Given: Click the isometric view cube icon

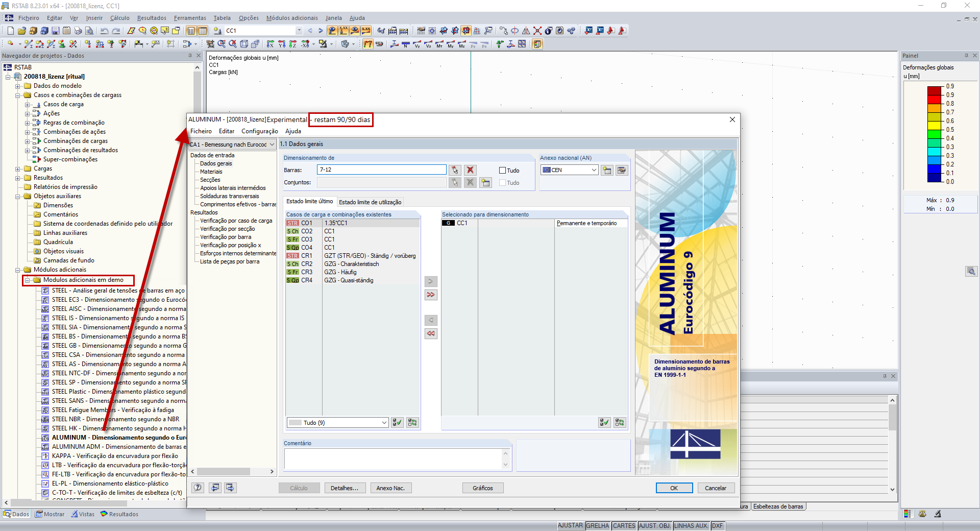Looking at the screenshot, I should pos(244,44).
